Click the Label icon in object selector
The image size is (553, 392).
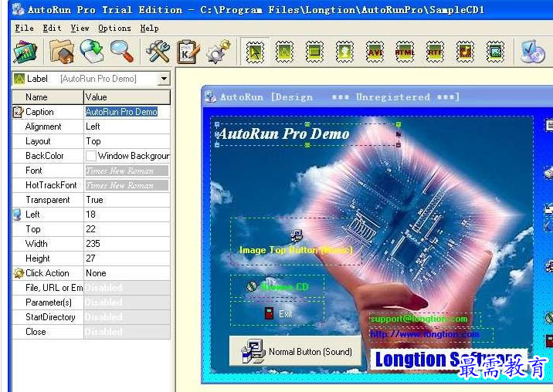coord(19,79)
